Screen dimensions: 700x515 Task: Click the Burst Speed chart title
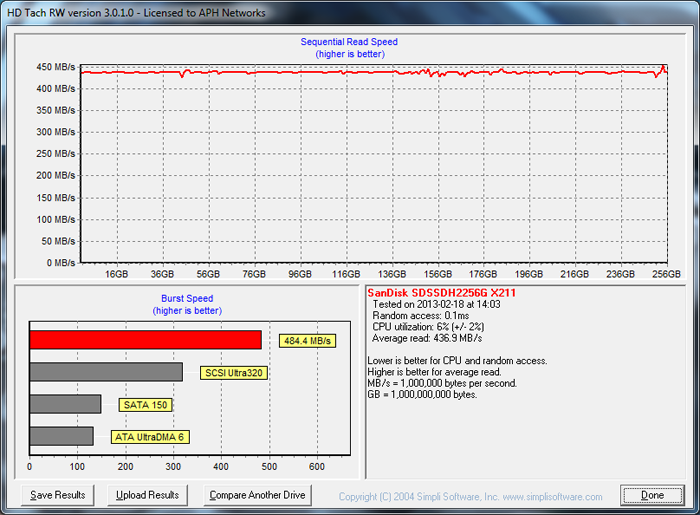click(x=187, y=298)
